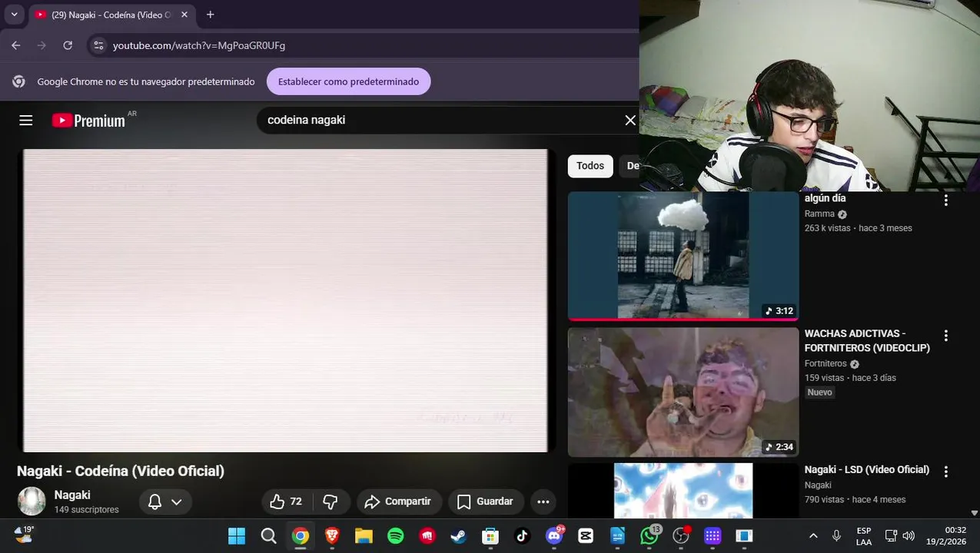Open options menu for WACHAS ADICTIVAS video

[x=946, y=336]
